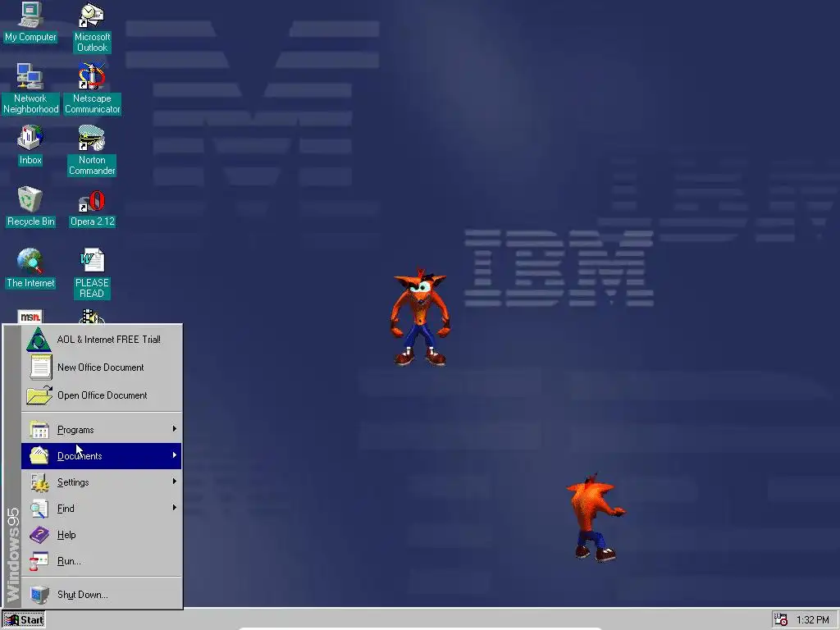The height and width of the screenshot is (630, 840).
Task: Select The Internet desktop icon
Action: coord(30,261)
